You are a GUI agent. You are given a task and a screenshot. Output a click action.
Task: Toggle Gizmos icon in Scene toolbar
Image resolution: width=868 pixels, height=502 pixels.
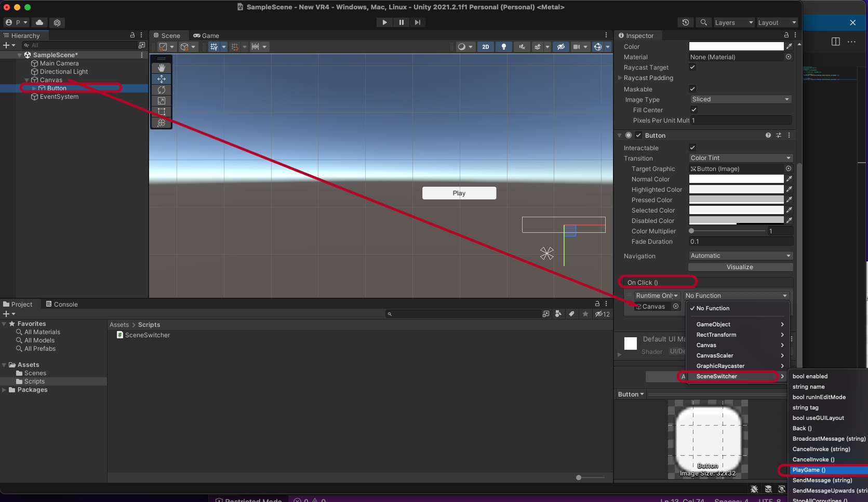tap(598, 47)
